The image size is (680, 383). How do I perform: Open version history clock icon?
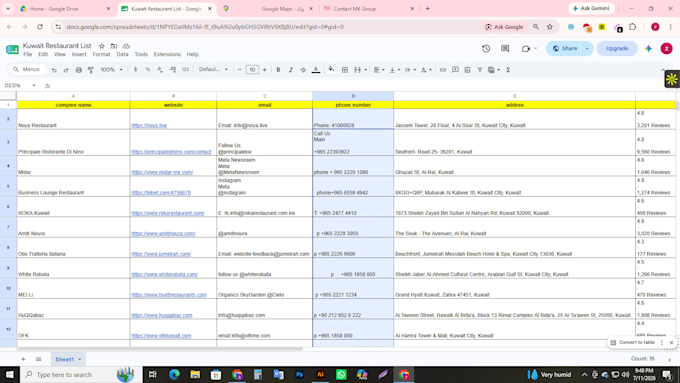486,49
